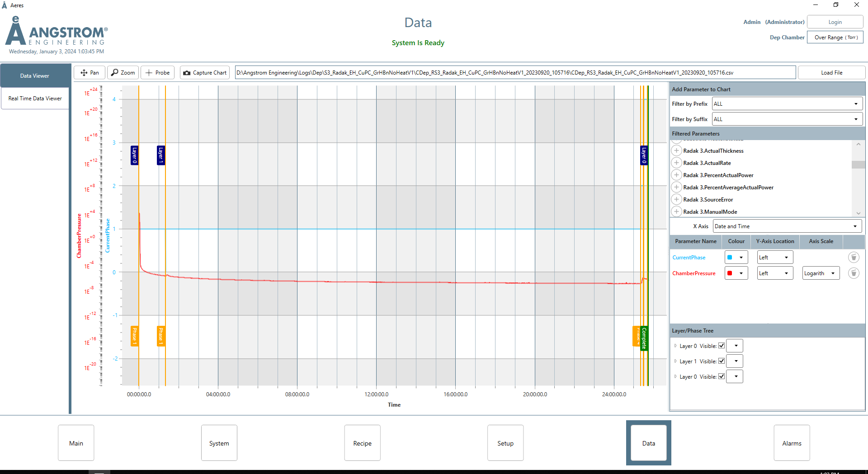Remove ChamberPressure parameter via trash icon

click(853, 273)
